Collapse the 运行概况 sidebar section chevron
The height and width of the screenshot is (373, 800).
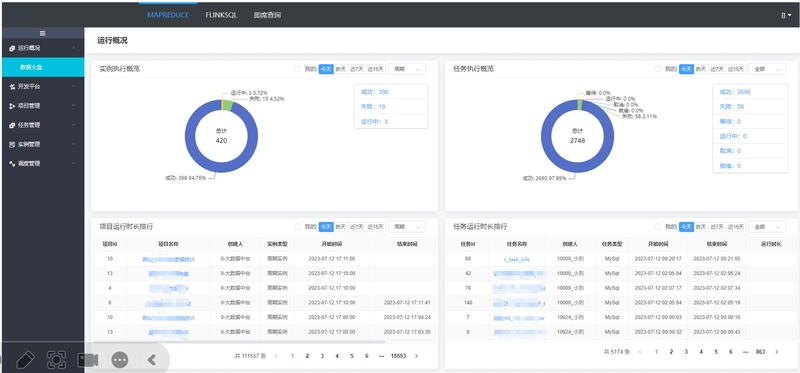point(73,48)
